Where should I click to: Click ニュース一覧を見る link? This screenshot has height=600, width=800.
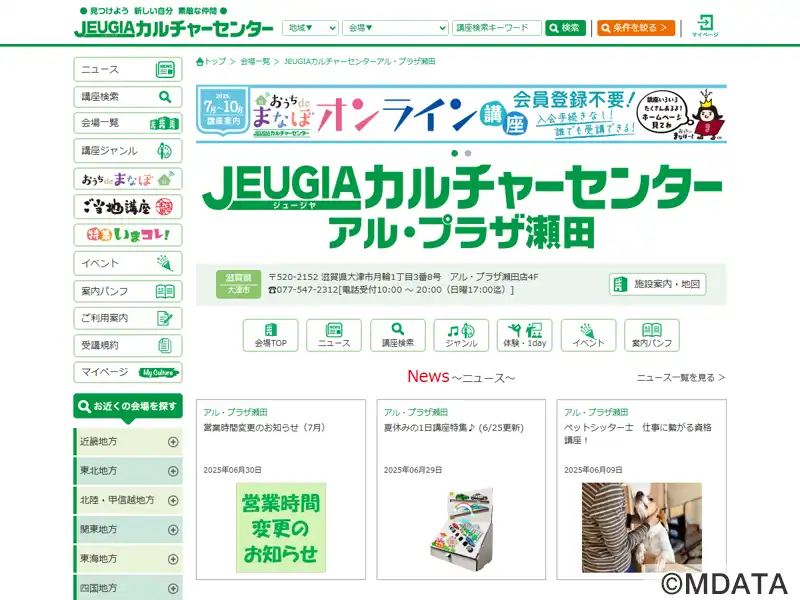click(681, 378)
